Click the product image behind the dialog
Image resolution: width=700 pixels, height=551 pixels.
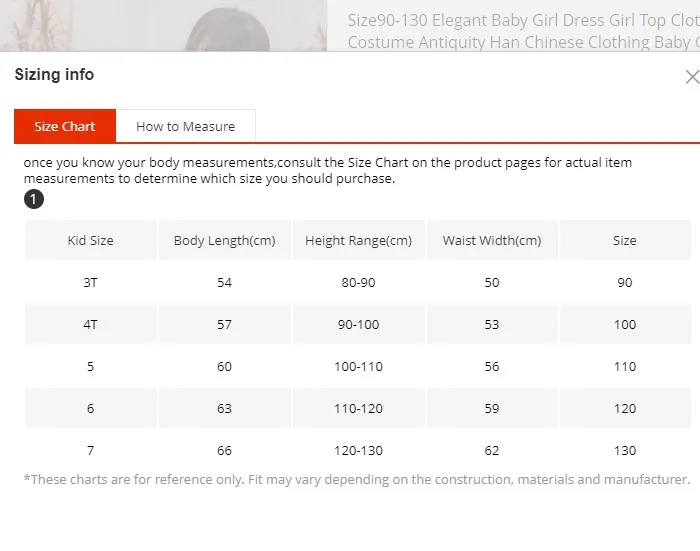(x=163, y=25)
